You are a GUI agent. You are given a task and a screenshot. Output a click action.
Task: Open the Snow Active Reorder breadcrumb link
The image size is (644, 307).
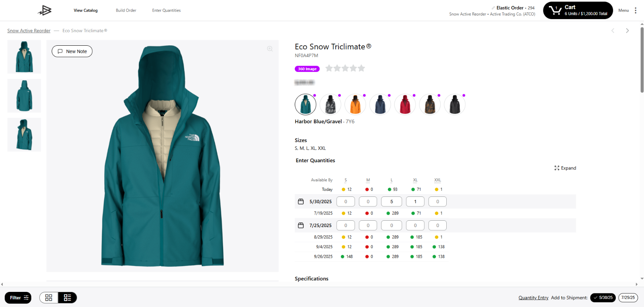29,31
